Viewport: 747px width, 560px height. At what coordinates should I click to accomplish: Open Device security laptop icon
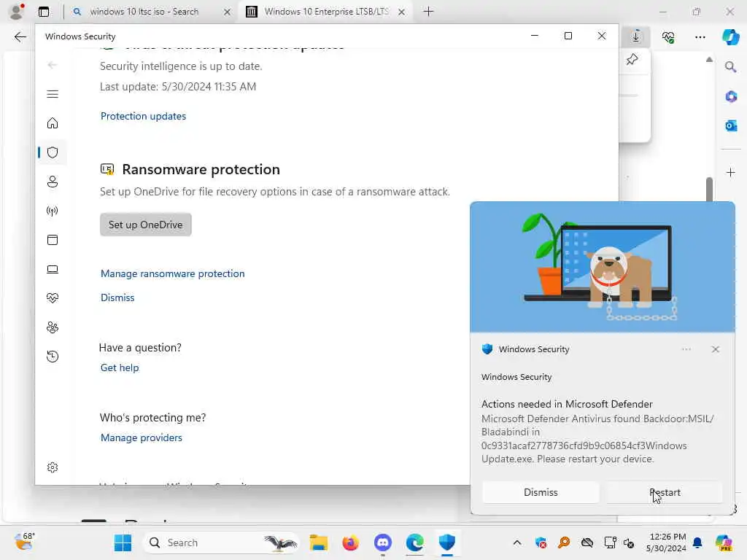[x=53, y=270]
